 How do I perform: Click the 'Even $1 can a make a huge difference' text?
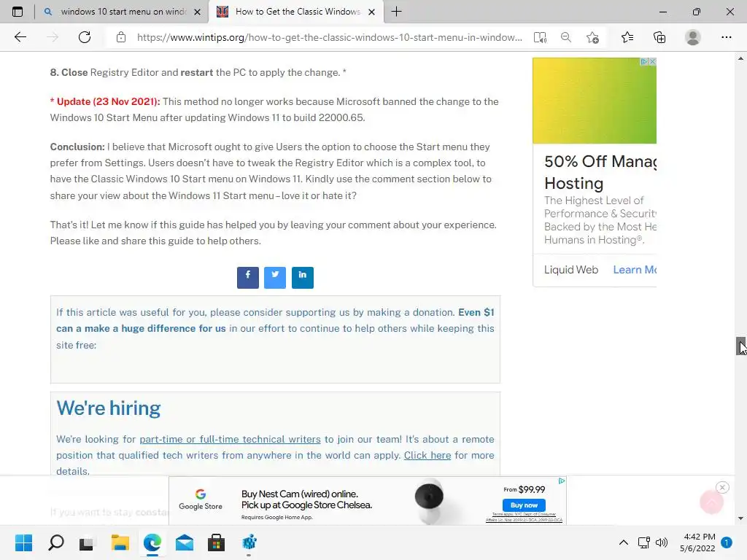(275, 321)
